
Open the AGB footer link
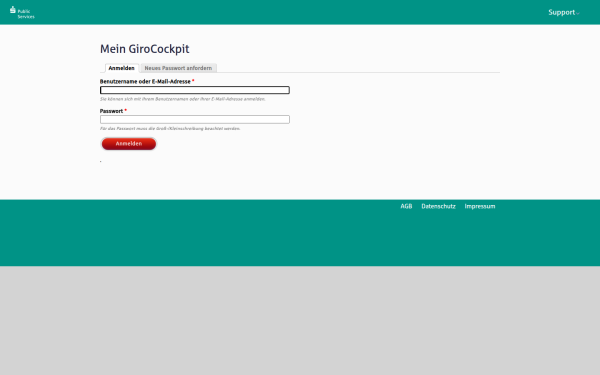tap(406, 206)
